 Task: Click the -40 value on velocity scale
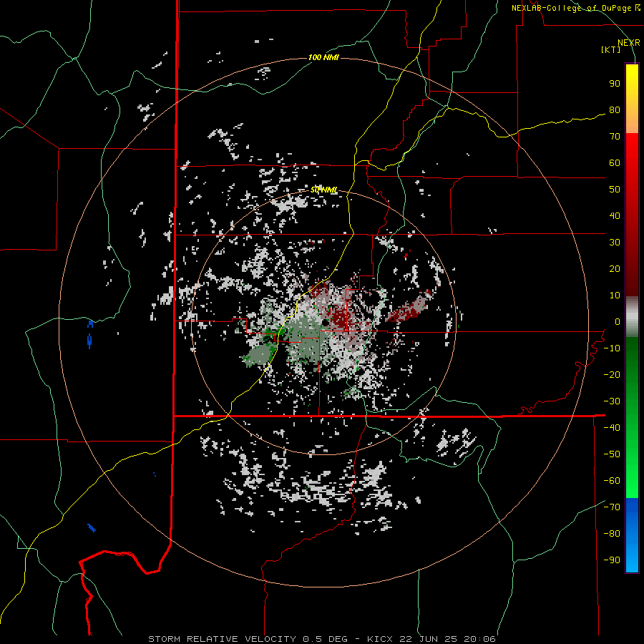pyautogui.click(x=612, y=428)
